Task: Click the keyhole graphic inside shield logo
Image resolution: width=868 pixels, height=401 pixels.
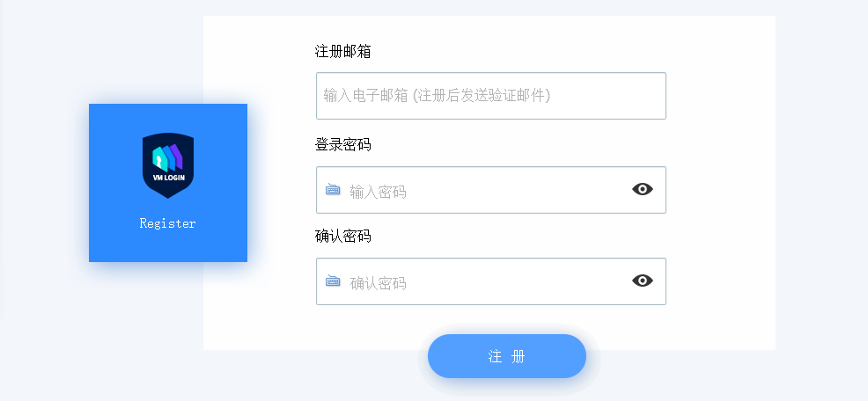Action: (159, 161)
